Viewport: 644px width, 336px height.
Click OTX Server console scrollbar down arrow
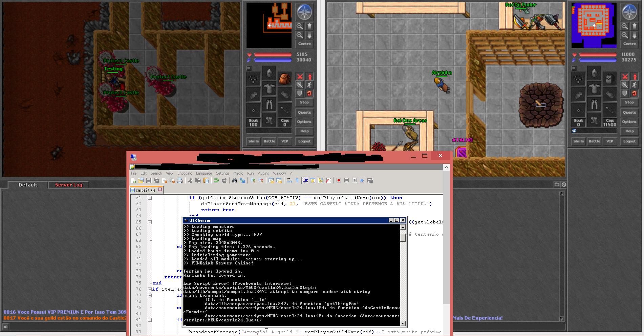click(x=403, y=323)
